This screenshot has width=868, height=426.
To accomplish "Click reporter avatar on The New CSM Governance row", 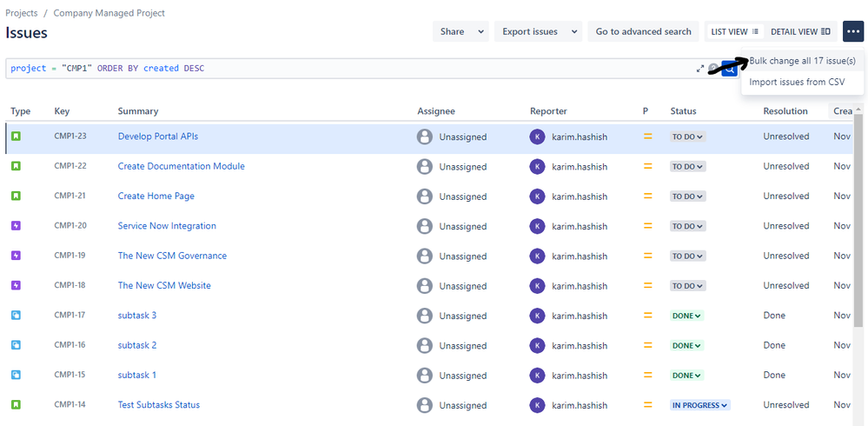I will 537,256.
